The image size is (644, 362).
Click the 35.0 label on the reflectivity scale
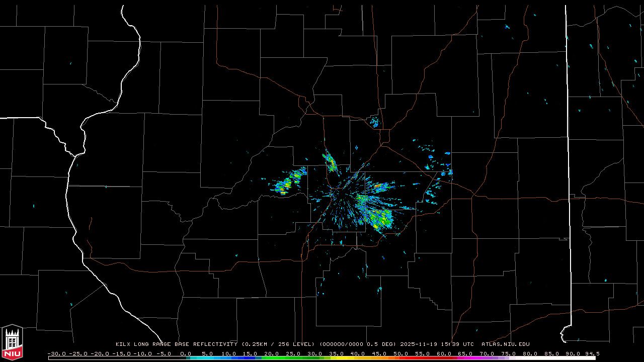coord(336,354)
